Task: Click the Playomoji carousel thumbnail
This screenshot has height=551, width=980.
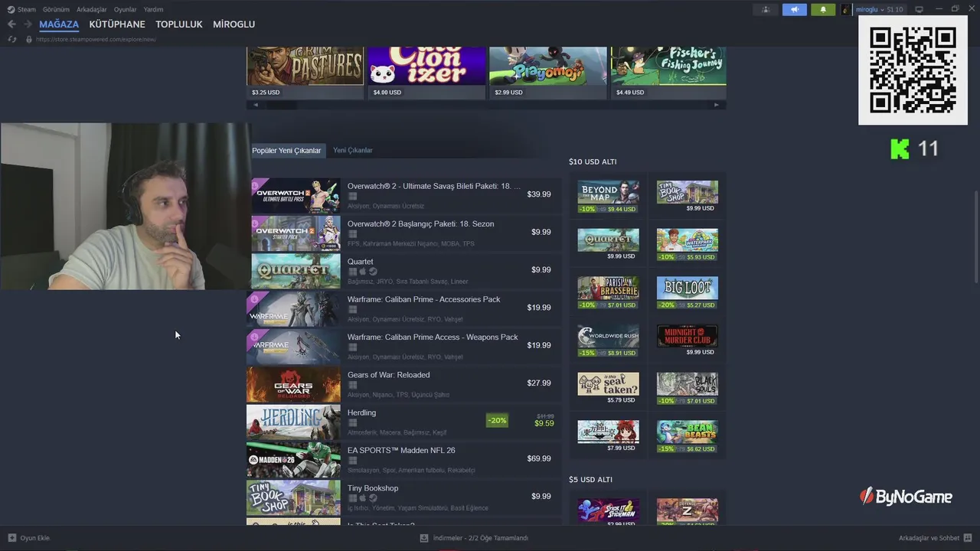Action: pyautogui.click(x=547, y=66)
